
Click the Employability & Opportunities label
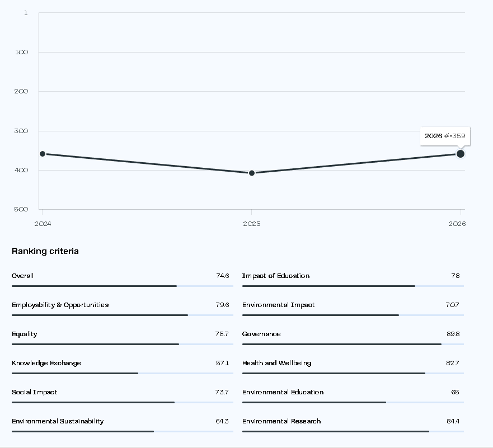[x=60, y=305]
